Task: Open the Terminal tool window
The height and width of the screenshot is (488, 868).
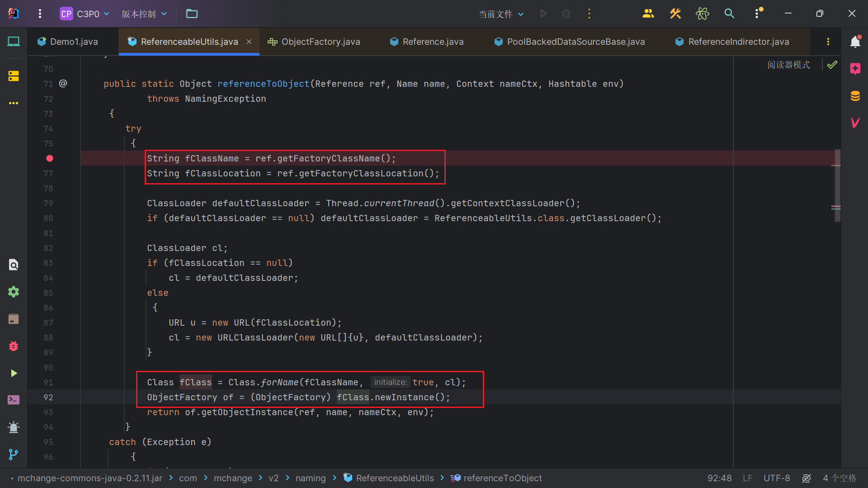Action: (x=14, y=400)
